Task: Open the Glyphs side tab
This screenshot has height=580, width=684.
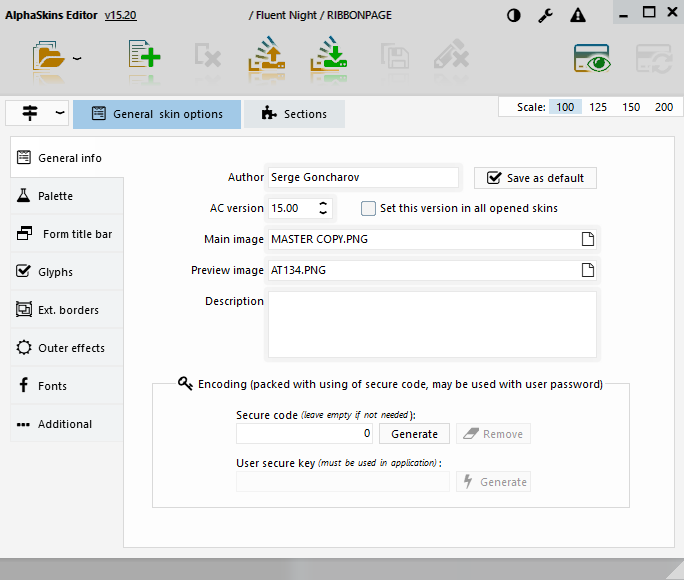Action: (x=67, y=272)
